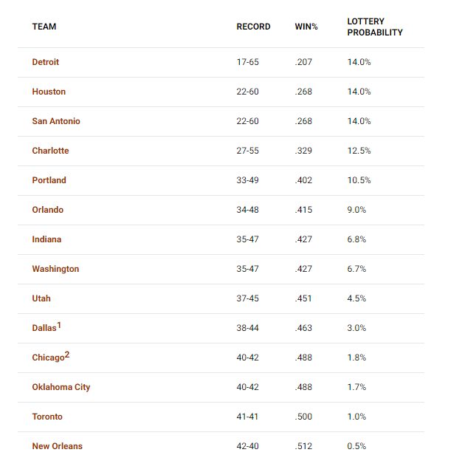The image size is (476, 458).
Task: Open the Chicago team link
Action: [48, 358]
